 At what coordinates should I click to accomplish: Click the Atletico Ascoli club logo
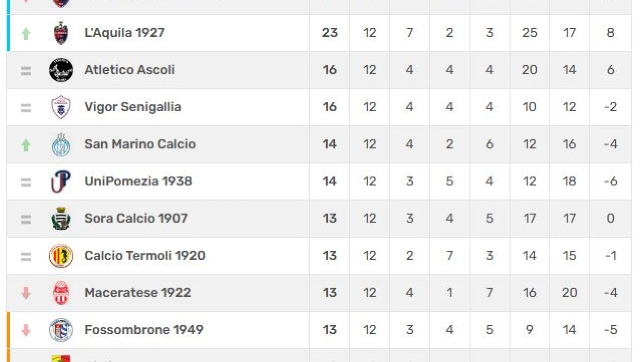coord(61,70)
